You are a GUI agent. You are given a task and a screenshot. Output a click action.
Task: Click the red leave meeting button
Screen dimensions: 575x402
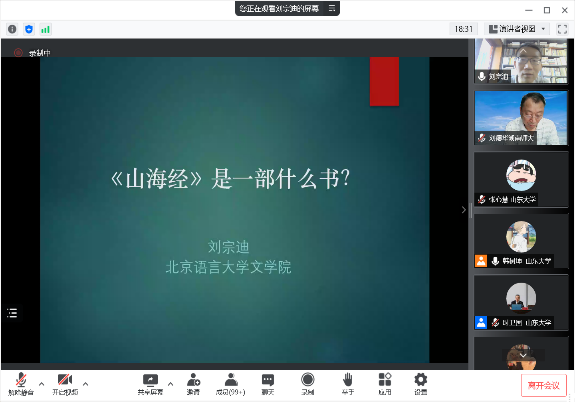pyautogui.click(x=544, y=385)
